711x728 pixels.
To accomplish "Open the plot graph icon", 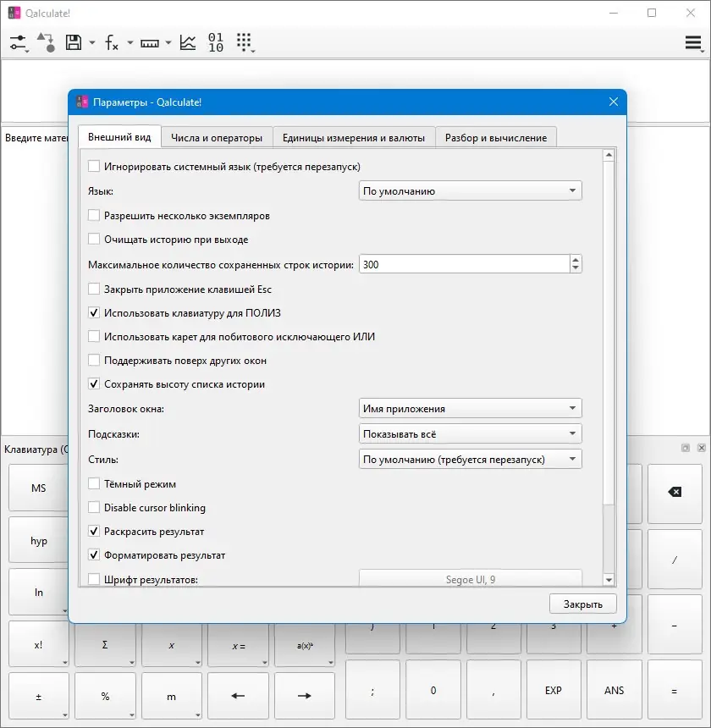I will click(188, 42).
